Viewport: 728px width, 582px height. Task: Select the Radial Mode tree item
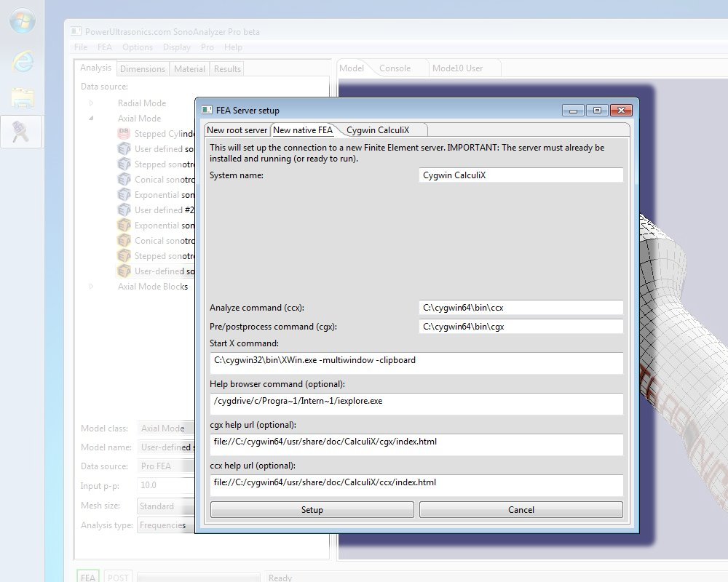tap(142, 103)
